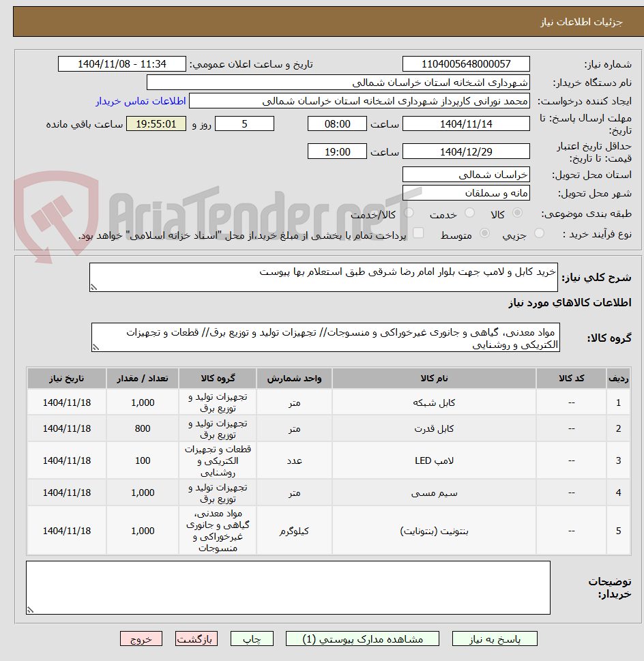
Task: Click the بنتونیت (بنتونایت) item cell
Action: tap(434, 531)
